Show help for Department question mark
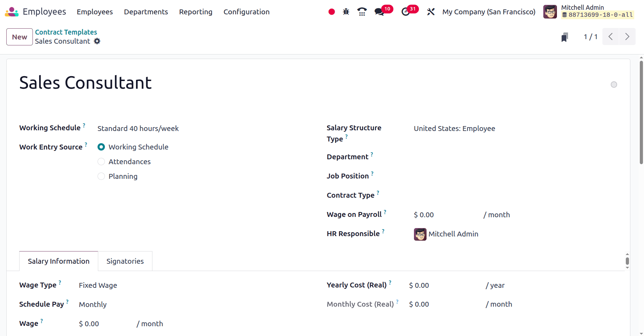 coord(372,154)
